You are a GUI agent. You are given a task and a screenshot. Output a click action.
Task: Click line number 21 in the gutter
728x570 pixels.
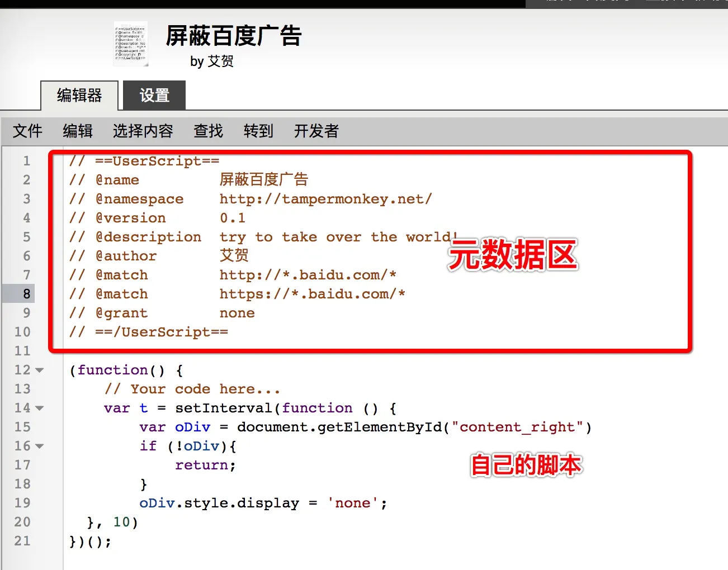pyautogui.click(x=22, y=541)
